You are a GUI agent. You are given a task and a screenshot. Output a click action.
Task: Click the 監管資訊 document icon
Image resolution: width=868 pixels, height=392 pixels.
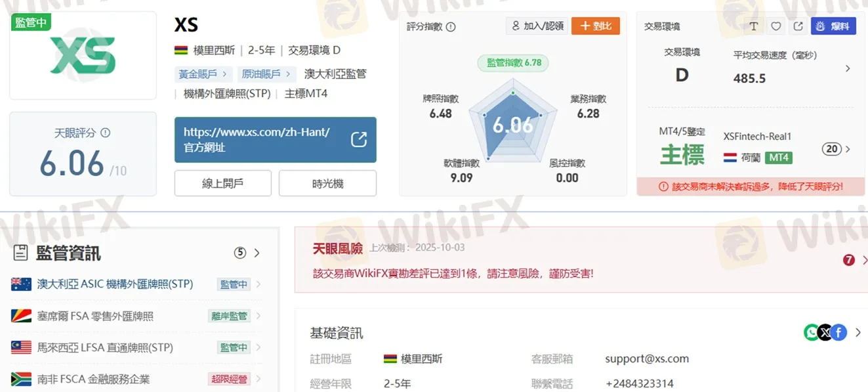click(20, 253)
